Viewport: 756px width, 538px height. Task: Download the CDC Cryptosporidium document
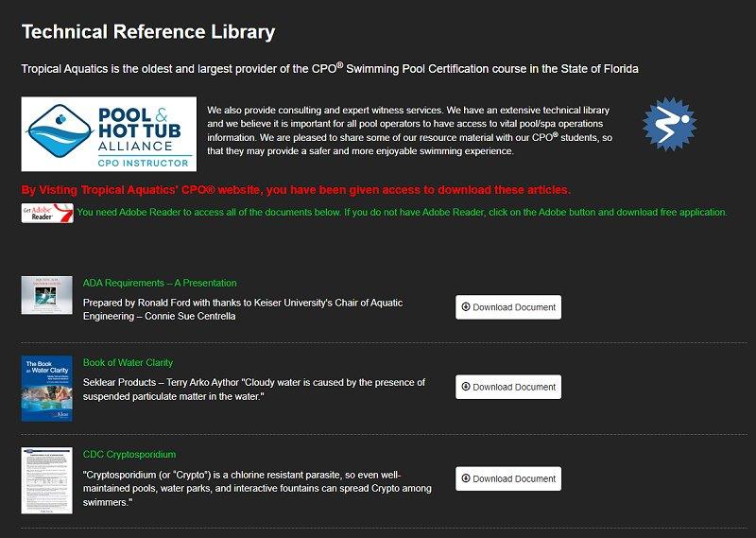(507, 478)
